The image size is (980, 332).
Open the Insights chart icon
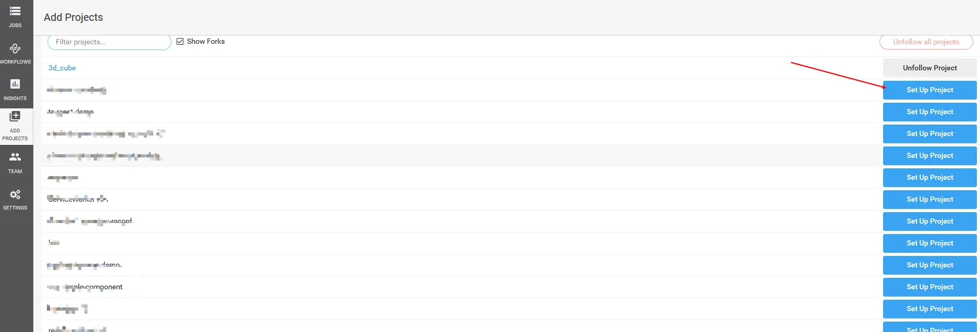point(15,84)
